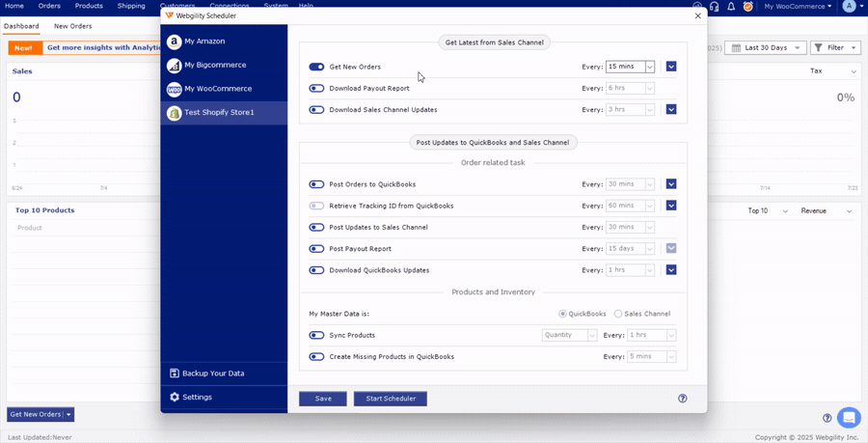Open Post Orders to QuickBooks 30 mins dropdown
Image resolution: width=868 pixels, height=443 pixels.
click(631, 183)
